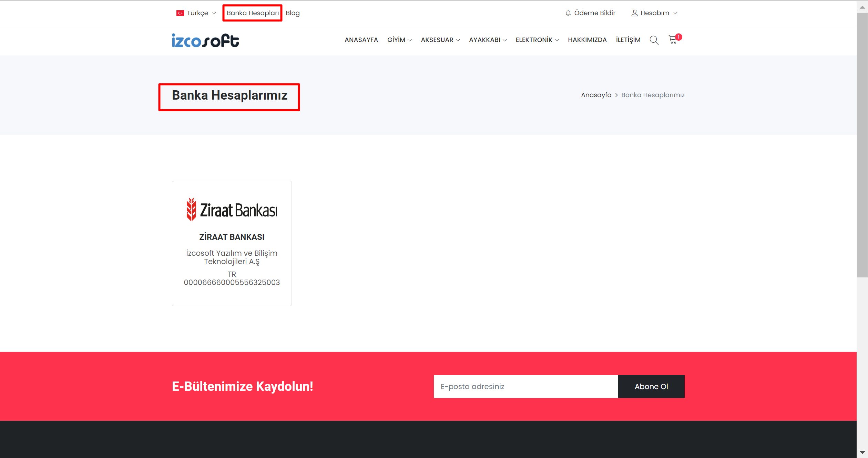Click the bell icon beside Ödeme Bildir
The height and width of the screenshot is (458, 868).
point(568,13)
